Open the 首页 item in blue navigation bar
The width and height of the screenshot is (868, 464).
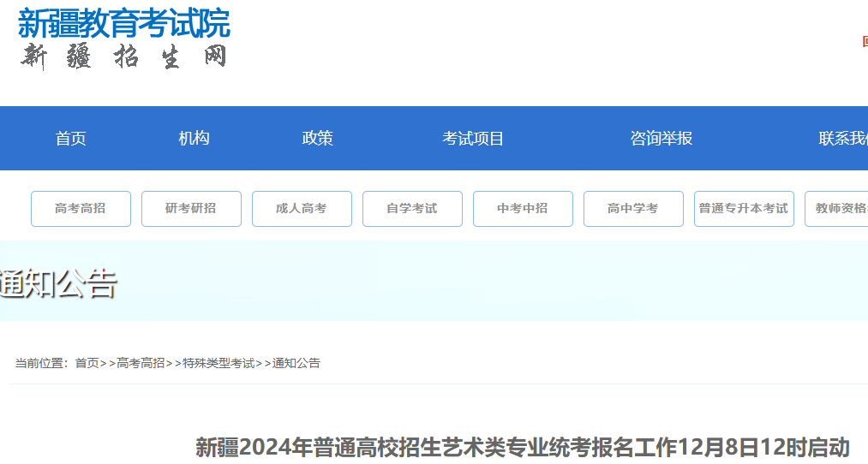tap(71, 139)
